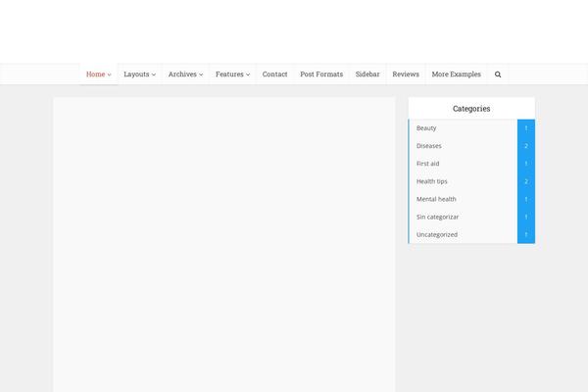Open the Uncategorized category
This screenshot has width=588, height=392.
pyautogui.click(x=437, y=234)
